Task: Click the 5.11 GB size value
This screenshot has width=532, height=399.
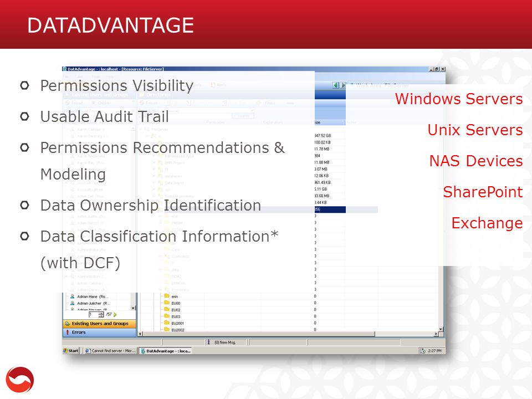Action: [321, 189]
